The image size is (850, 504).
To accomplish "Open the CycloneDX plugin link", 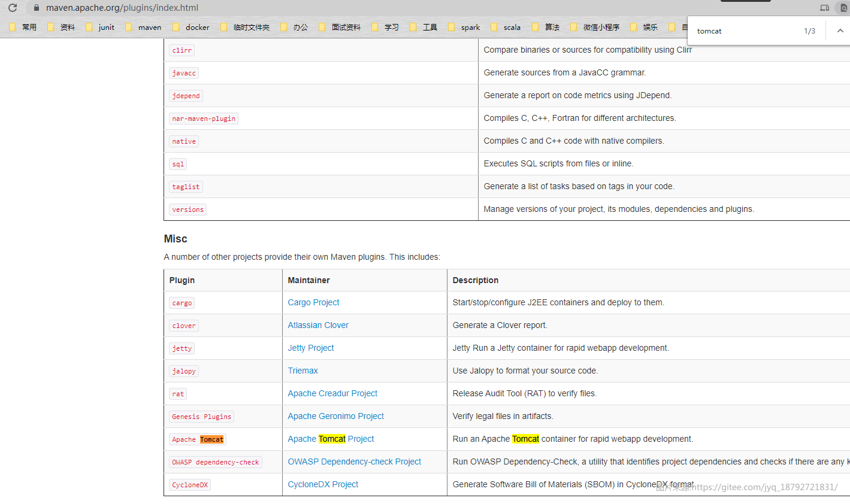I will [190, 485].
